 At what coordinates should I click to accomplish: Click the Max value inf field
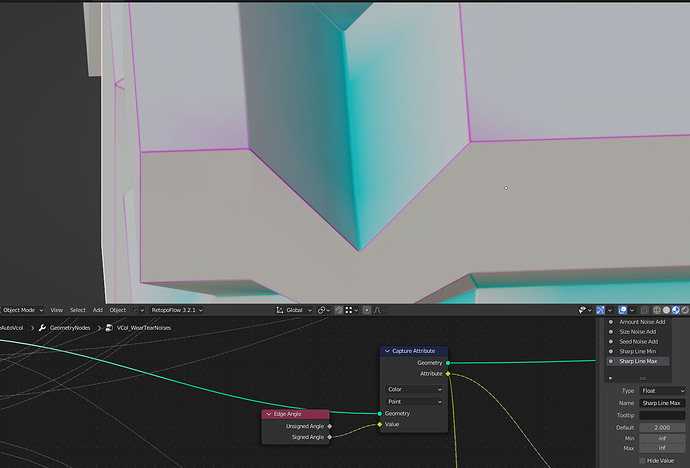point(662,448)
